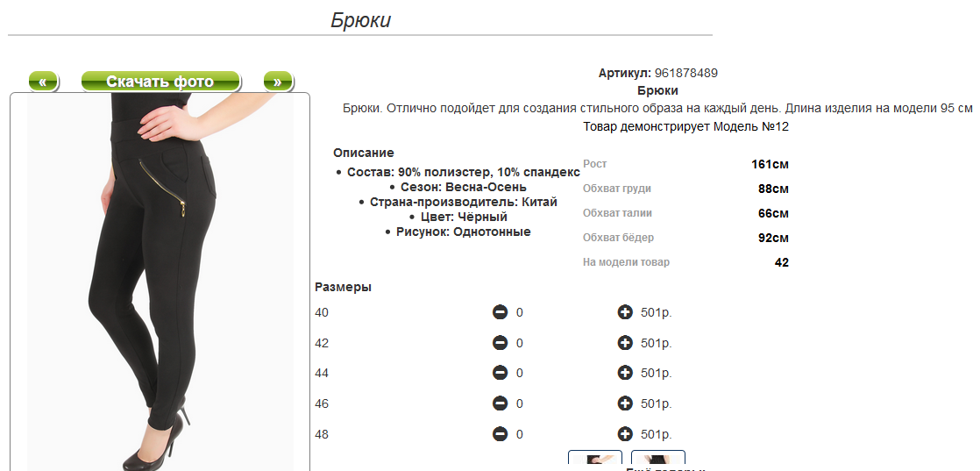Click the Брюки page heading
The height and width of the screenshot is (471, 980).
(360, 20)
